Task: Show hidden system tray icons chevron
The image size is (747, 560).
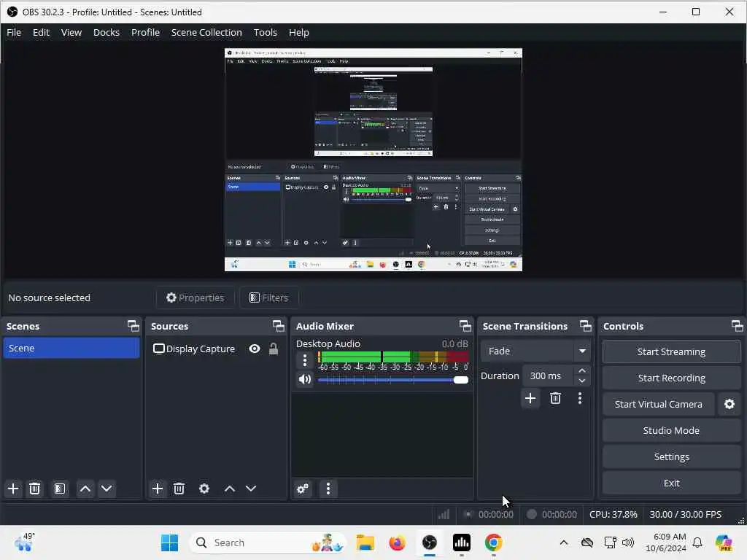Action: tap(564, 542)
